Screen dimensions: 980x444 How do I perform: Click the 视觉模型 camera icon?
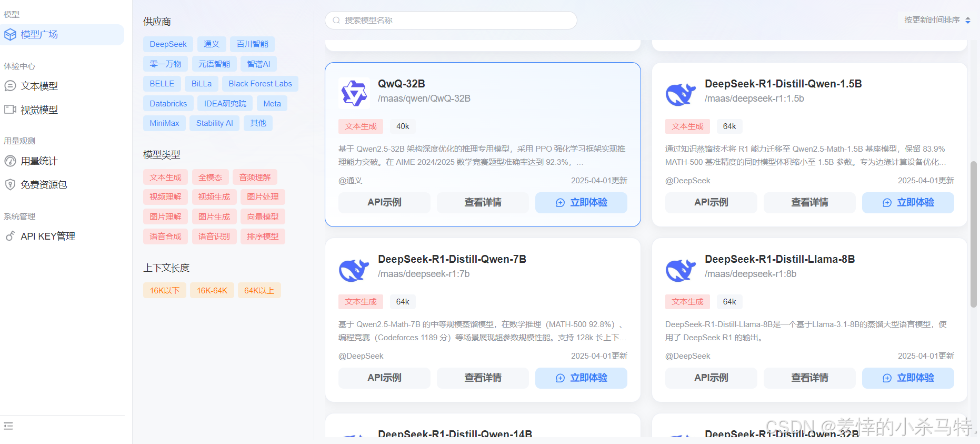[10, 110]
